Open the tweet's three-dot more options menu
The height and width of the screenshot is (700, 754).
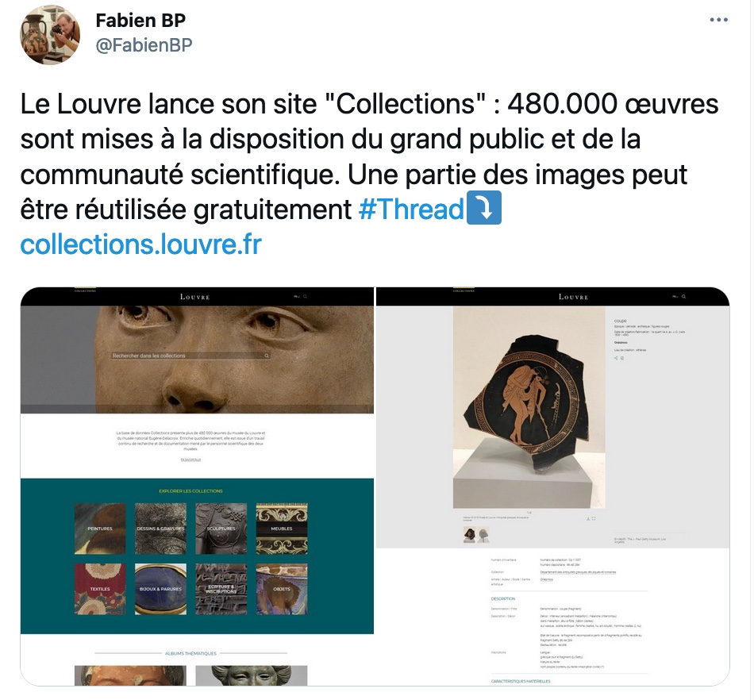coord(718,20)
